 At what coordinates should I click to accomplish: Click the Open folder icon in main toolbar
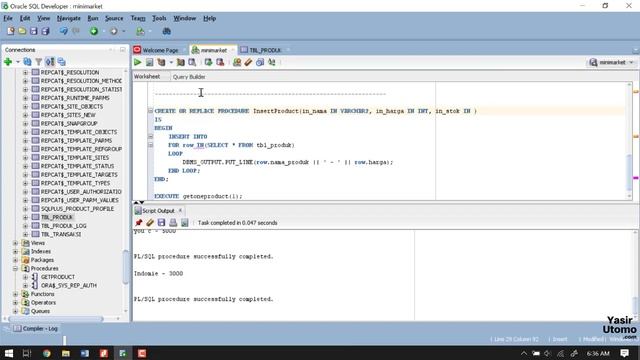pyautogui.click(x=22, y=31)
